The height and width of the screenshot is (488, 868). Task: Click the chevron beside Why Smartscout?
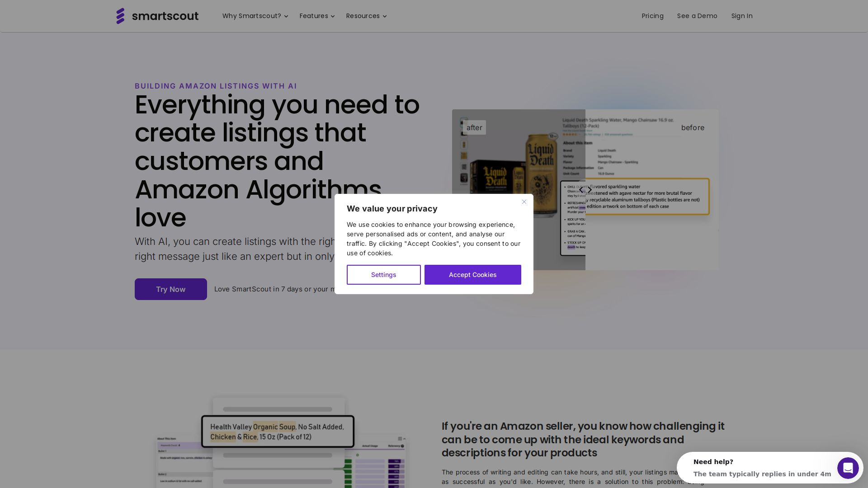(x=286, y=16)
